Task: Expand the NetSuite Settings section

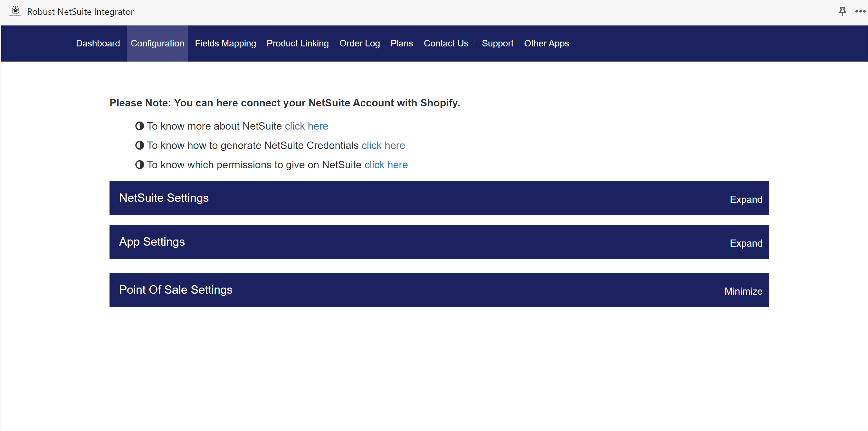Action: tap(746, 199)
